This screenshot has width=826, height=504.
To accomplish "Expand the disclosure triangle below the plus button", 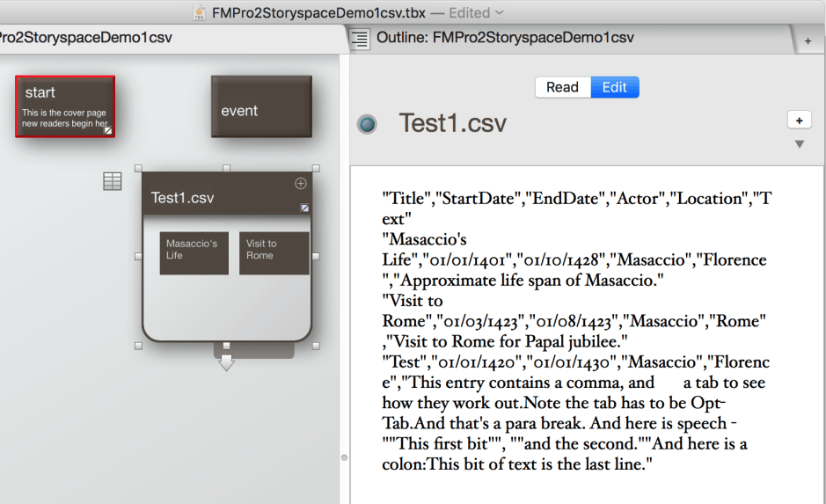I will (x=799, y=144).
